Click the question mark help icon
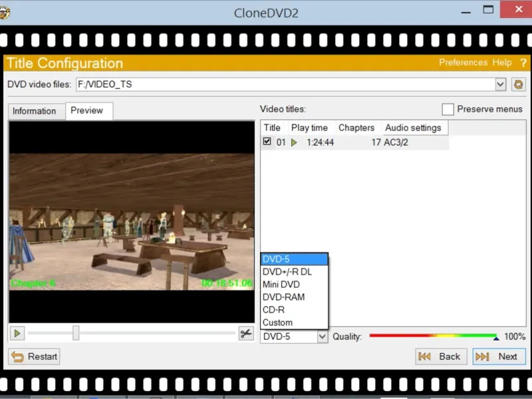Viewport: 532px width, 399px height. pyautogui.click(x=523, y=63)
